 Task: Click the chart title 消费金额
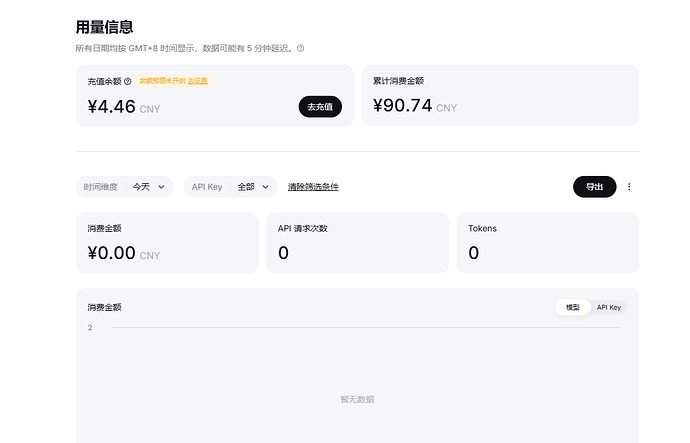coord(104,308)
